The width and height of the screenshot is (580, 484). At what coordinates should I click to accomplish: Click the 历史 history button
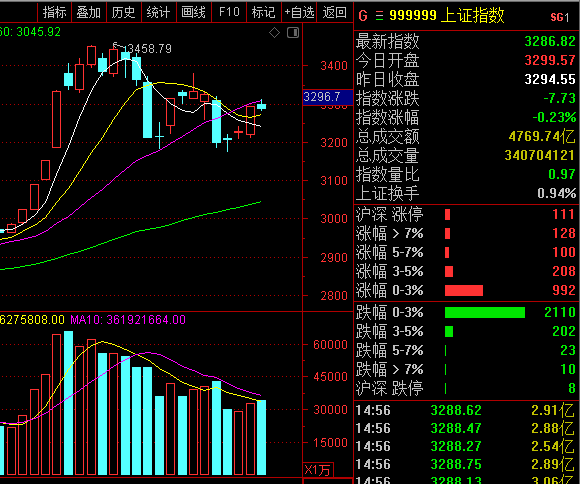tap(124, 12)
